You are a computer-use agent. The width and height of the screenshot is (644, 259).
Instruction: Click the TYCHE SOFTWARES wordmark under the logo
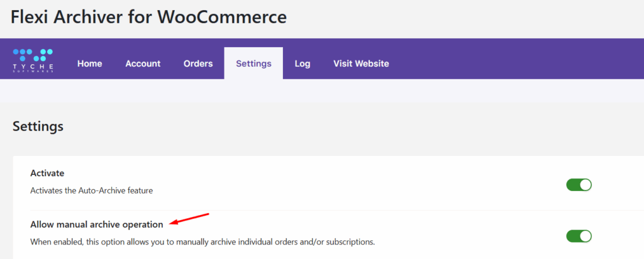33,68
